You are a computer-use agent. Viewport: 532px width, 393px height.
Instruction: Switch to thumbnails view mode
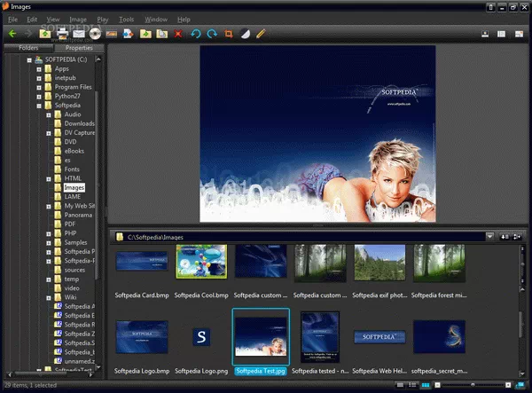tap(425, 386)
